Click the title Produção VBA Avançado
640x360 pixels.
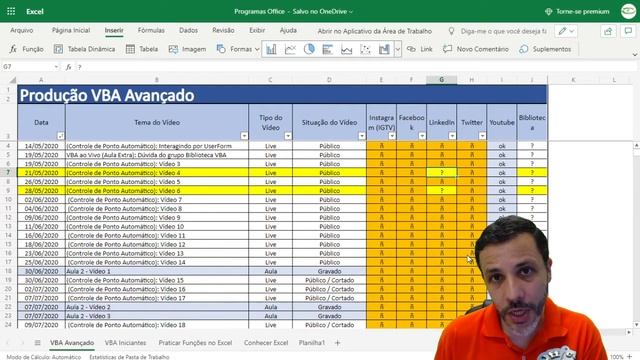pyautogui.click(x=107, y=95)
